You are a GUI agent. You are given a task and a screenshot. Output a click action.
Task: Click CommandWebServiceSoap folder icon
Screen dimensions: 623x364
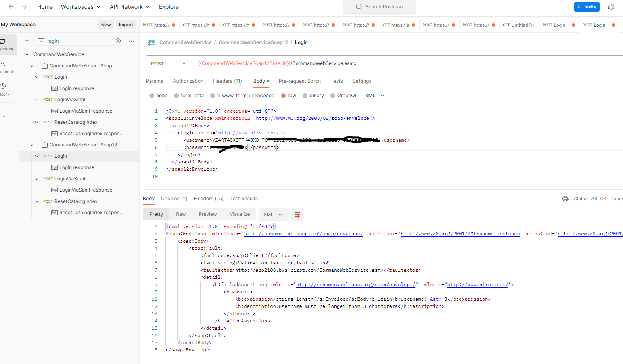click(x=45, y=66)
